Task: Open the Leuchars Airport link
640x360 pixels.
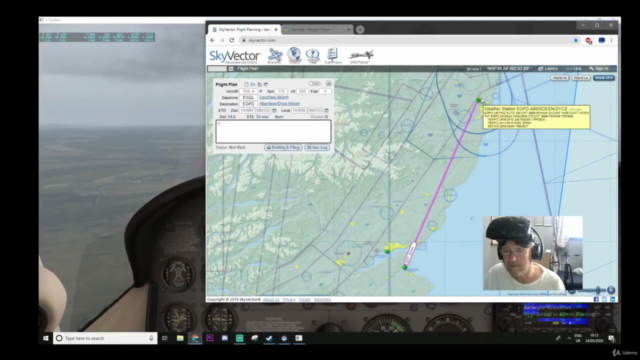Action: tap(274, 98)
